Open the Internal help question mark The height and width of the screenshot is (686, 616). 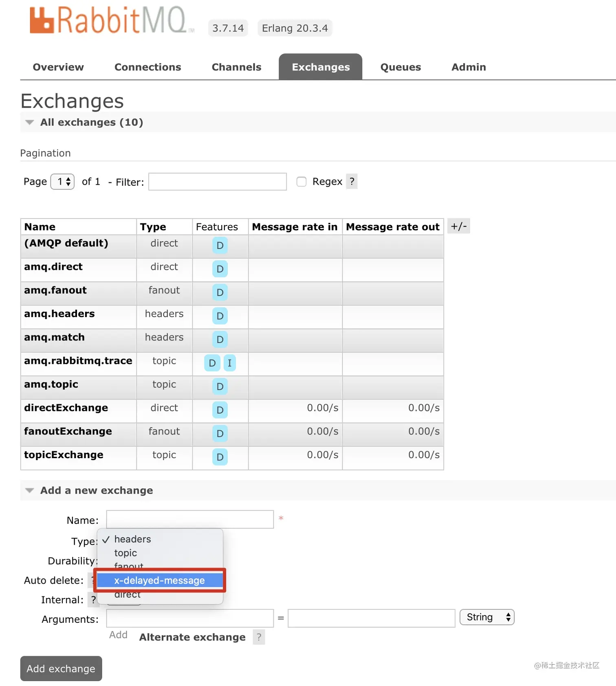point(93,600)
